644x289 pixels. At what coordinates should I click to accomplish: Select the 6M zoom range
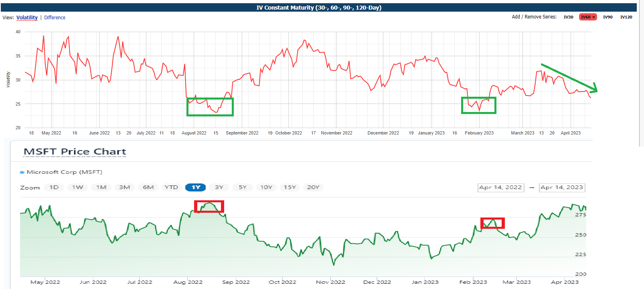tap(148, 187)
